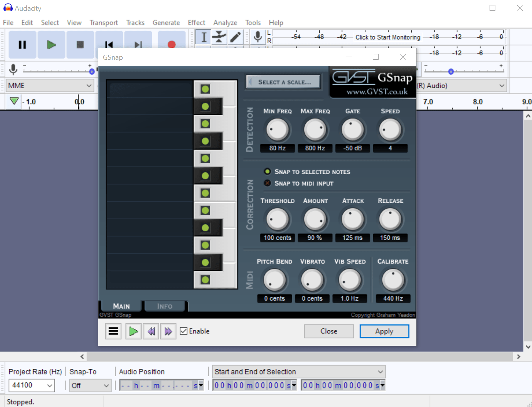The image size is (532, 407).
Task: Click the Stop button in Audacity toolbar
Action: (x=80, y=45)
